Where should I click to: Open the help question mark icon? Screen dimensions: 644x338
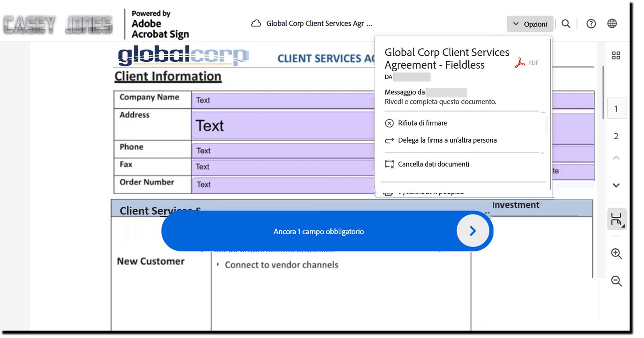point(591,24)
